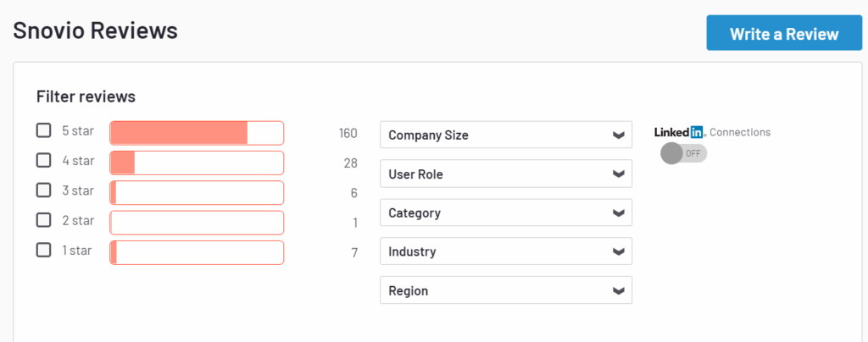Check the 5 star filter checkbox

[x=43, y=131]
